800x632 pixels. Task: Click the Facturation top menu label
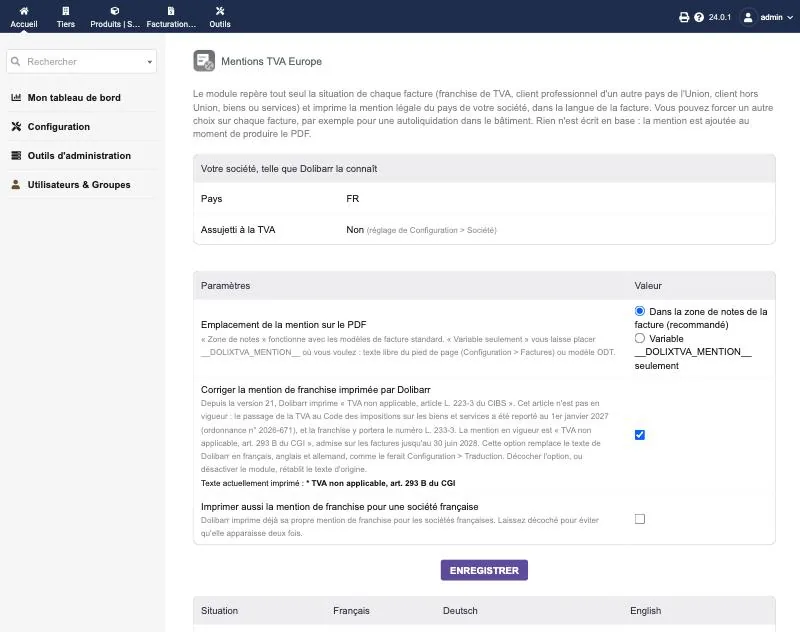pos(171,24)
